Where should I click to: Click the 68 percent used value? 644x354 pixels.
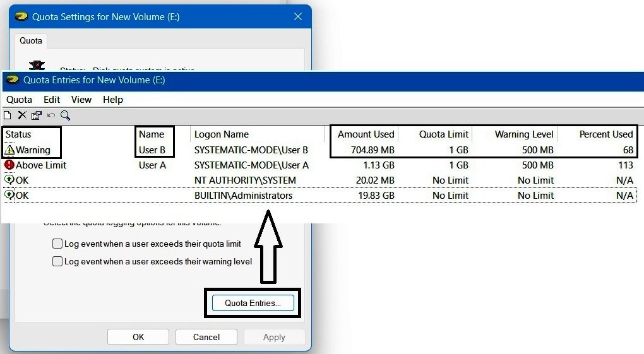pos(628,150)
